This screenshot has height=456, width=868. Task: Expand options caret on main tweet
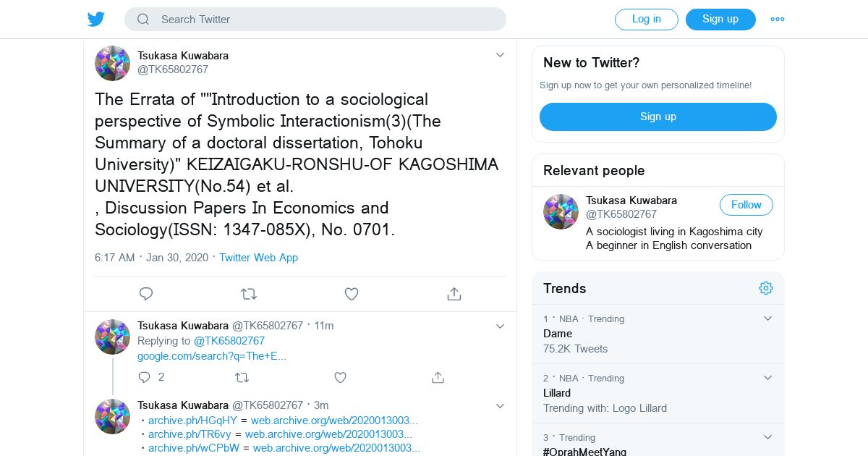point(500,55)
